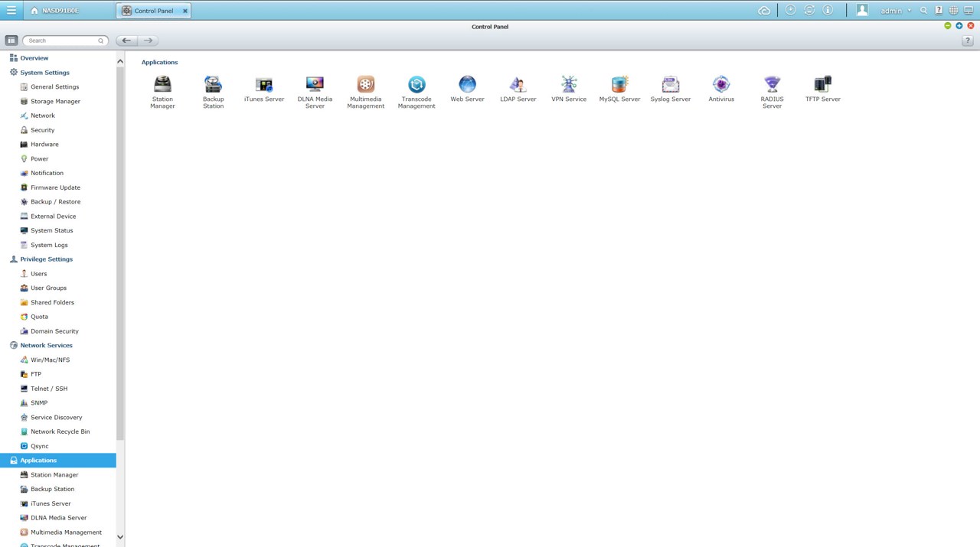
Task: Click the external device refresh icon in top bar
Action: tap(809, 10)
